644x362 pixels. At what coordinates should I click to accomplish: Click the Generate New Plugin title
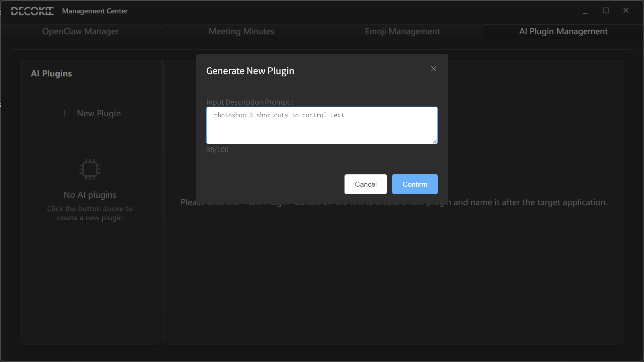250,71
